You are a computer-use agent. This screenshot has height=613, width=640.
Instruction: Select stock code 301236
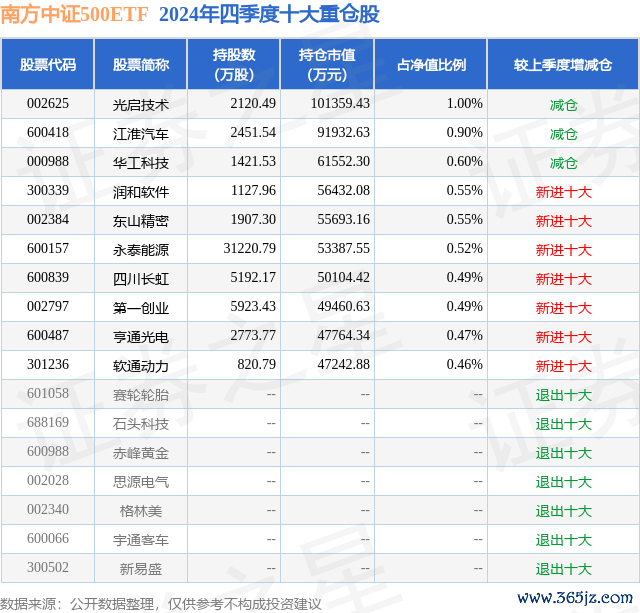point(48,364)
